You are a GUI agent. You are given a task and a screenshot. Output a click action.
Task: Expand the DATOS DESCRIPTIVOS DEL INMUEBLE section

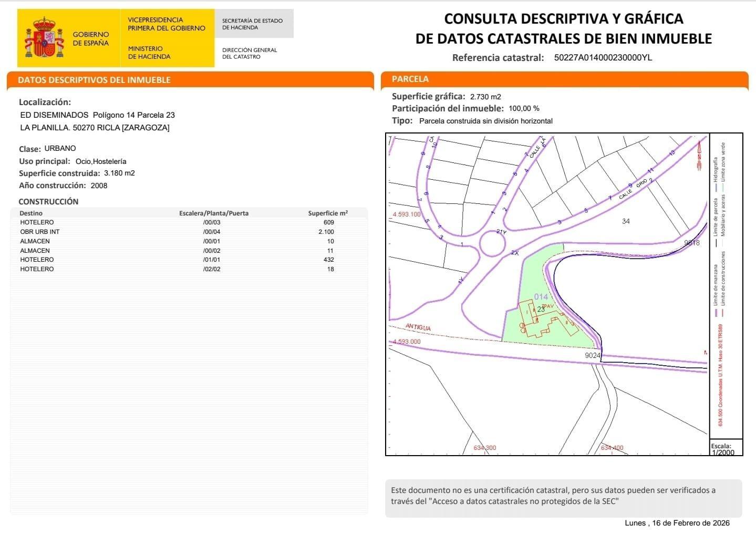tap(95, 80)
